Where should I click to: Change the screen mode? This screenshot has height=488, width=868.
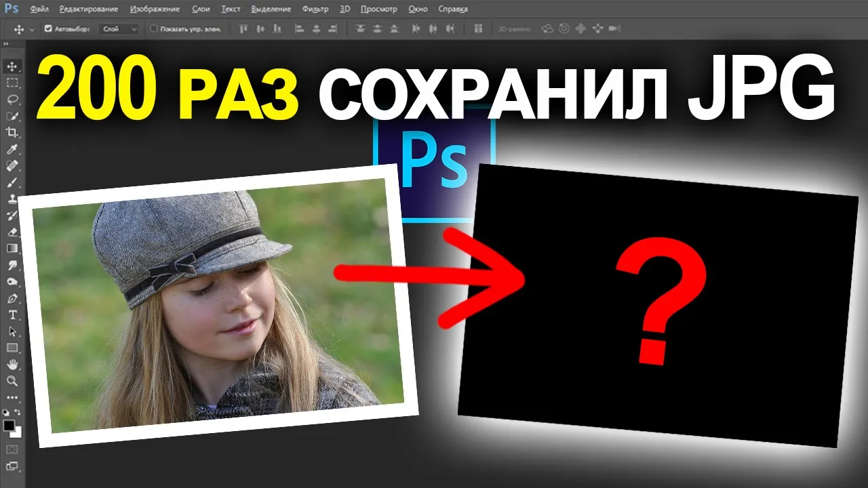point(12,466)
